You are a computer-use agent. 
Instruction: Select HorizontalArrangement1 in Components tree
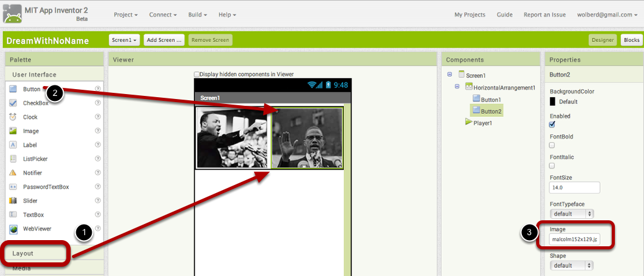click(505, 87)
